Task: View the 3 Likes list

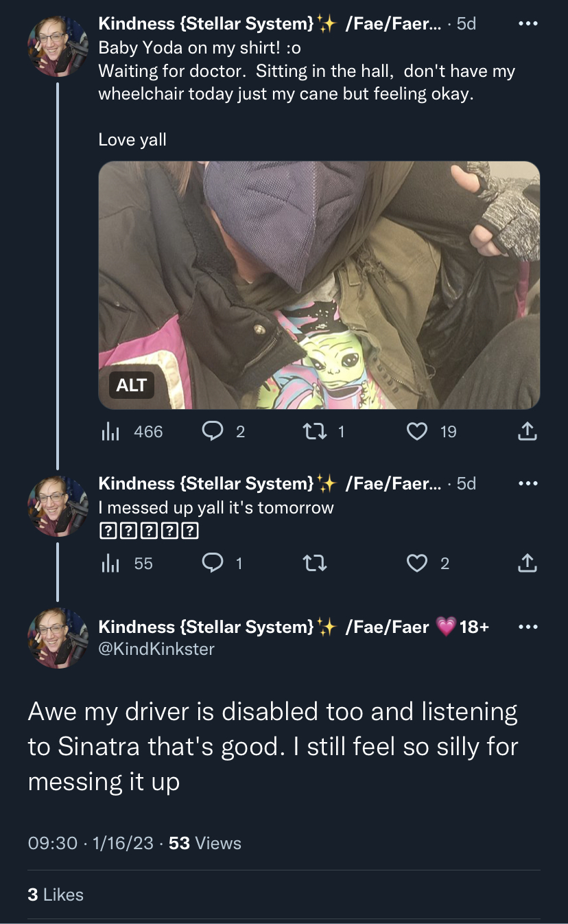Action: tap(56, 894)
